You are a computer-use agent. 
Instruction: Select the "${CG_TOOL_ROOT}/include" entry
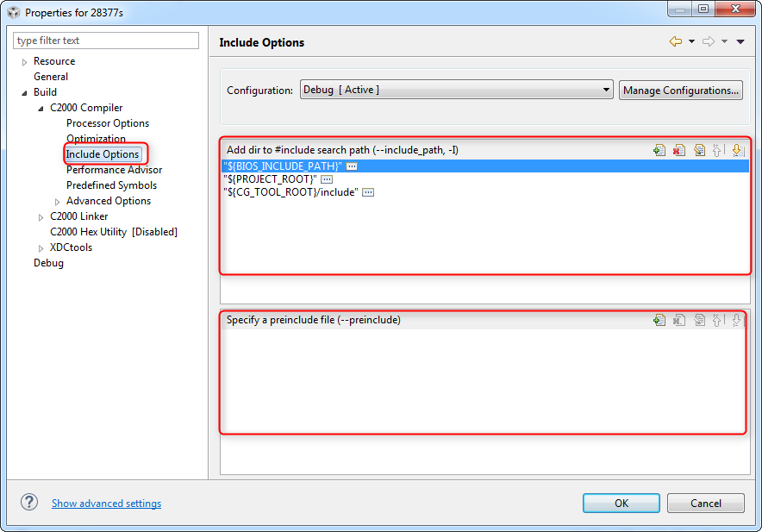coord(485,192)
